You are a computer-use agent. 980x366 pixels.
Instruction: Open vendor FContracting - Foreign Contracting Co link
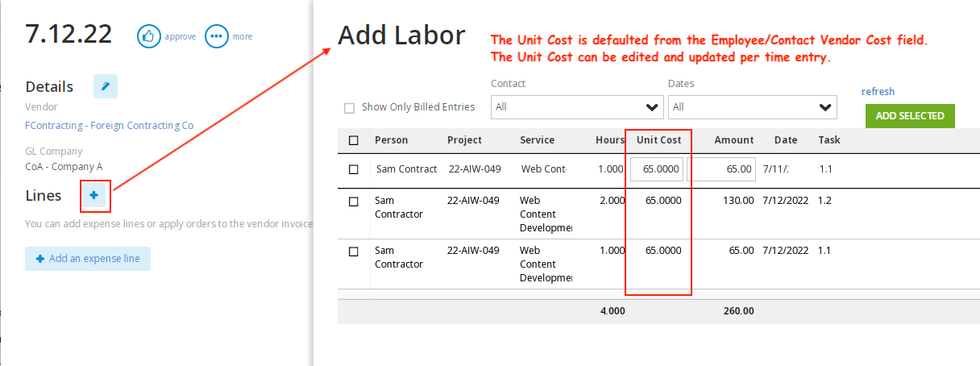point(110,126)
